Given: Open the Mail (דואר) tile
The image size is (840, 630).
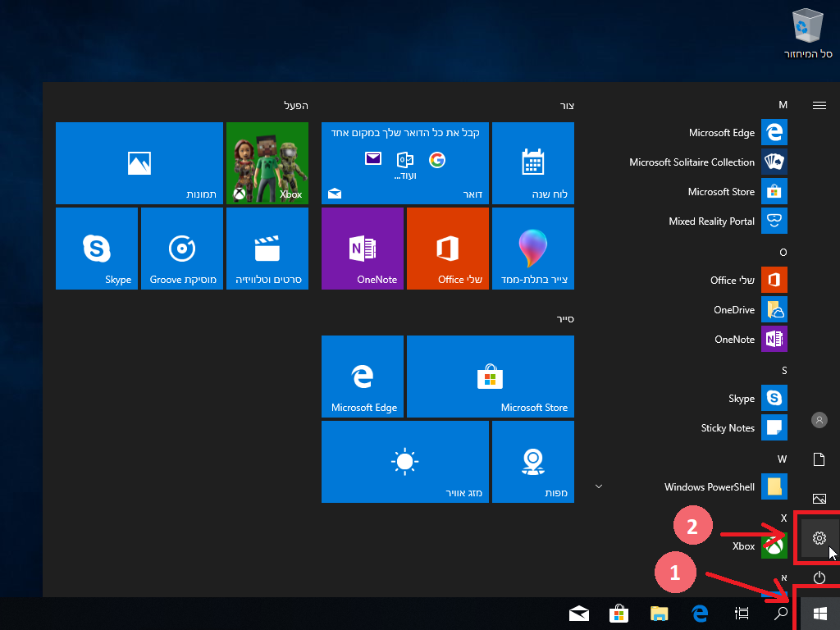Looking at the screenshot, I should [x=405, y=163].
